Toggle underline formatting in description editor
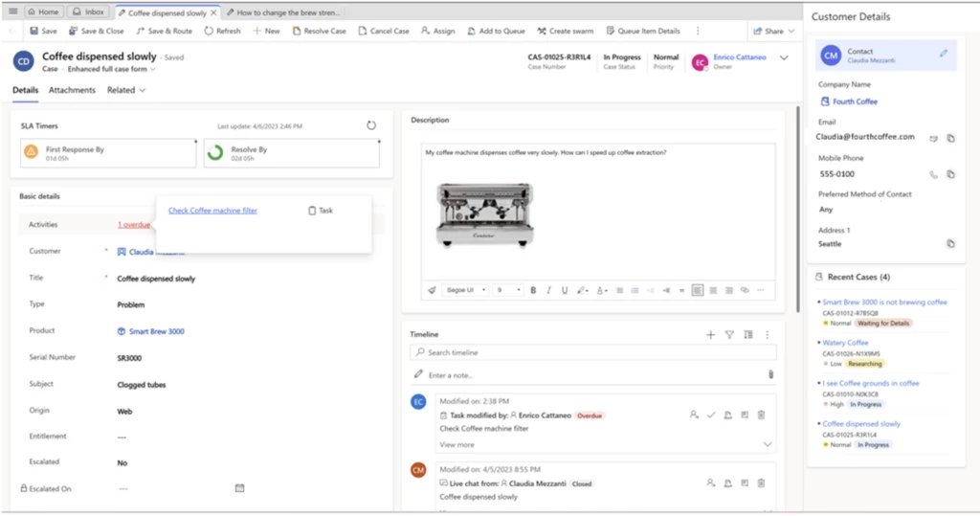The image size is (980, 516). pyautogui.click(x=565, y=290)
